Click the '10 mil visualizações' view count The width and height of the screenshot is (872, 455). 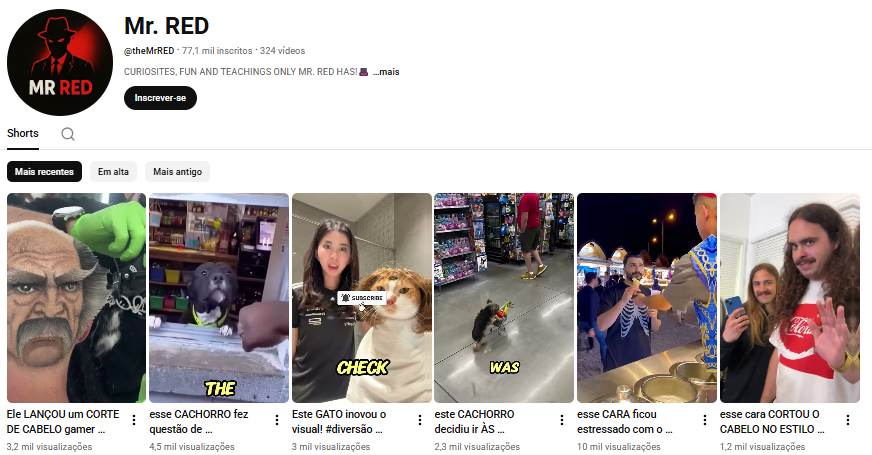pos(619,447)
